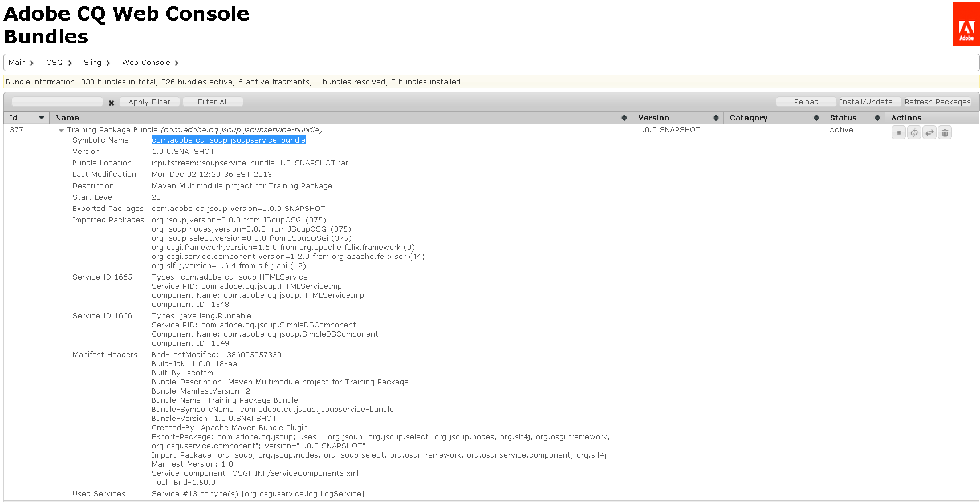
Task: Click the Actions column header
Action: (906, 118)
